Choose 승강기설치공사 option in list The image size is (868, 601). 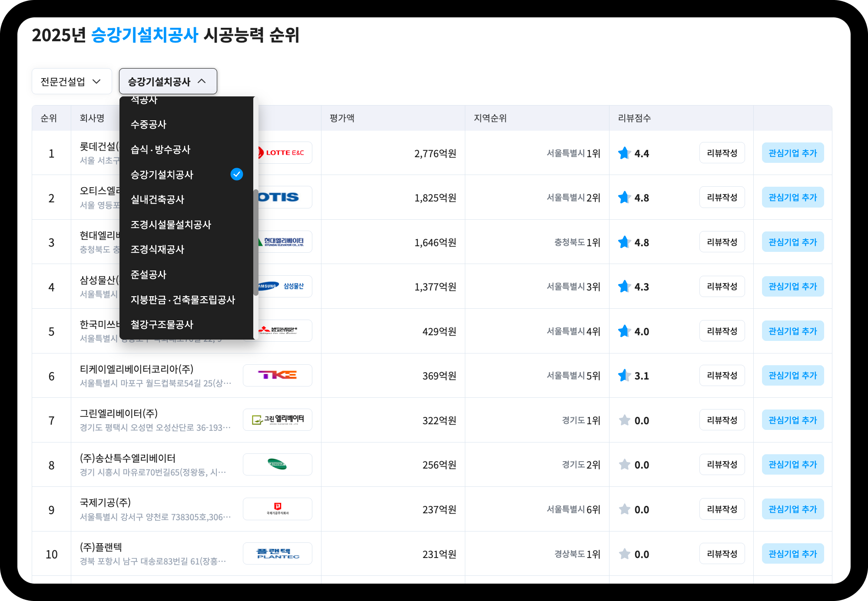point(186,175)
